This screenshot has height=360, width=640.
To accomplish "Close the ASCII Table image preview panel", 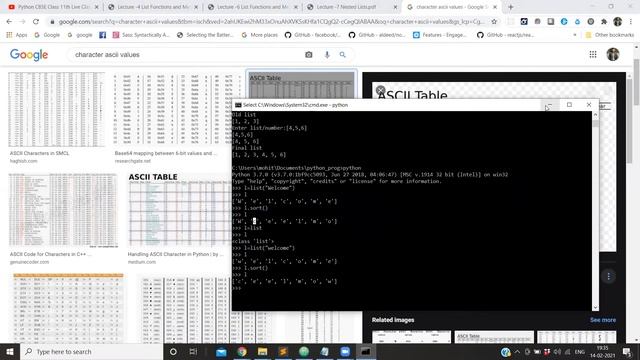I will 380,90.
